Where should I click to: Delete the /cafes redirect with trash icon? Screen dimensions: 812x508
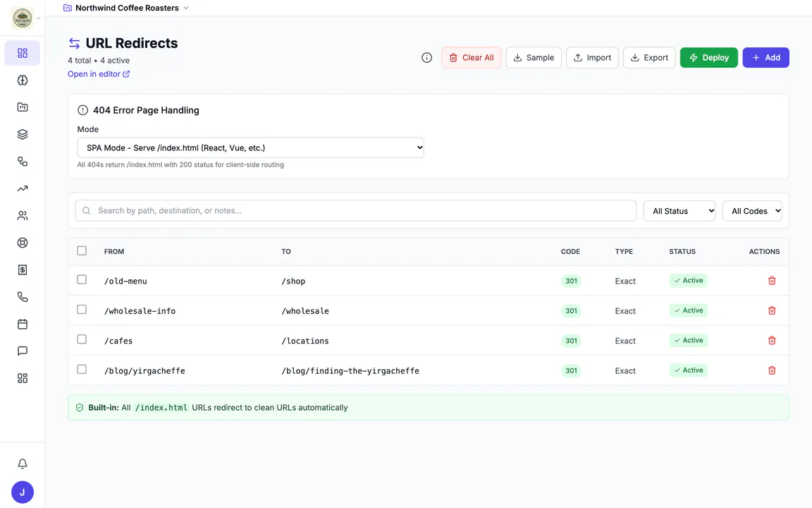pyautogui.click(x=772, y=341)
